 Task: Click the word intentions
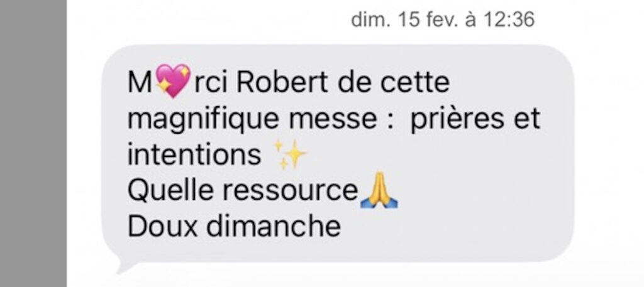[194, 154]
